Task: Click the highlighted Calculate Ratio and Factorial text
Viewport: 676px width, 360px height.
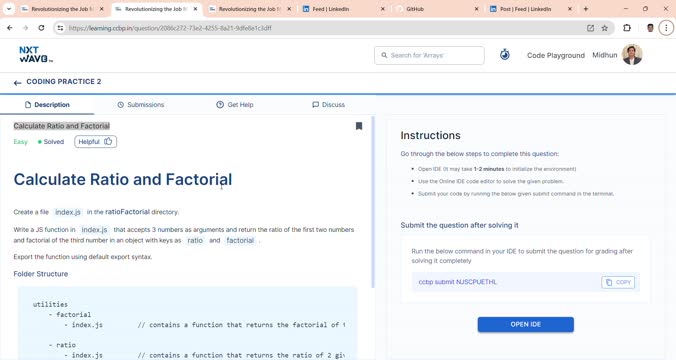Action: [62, 126]
